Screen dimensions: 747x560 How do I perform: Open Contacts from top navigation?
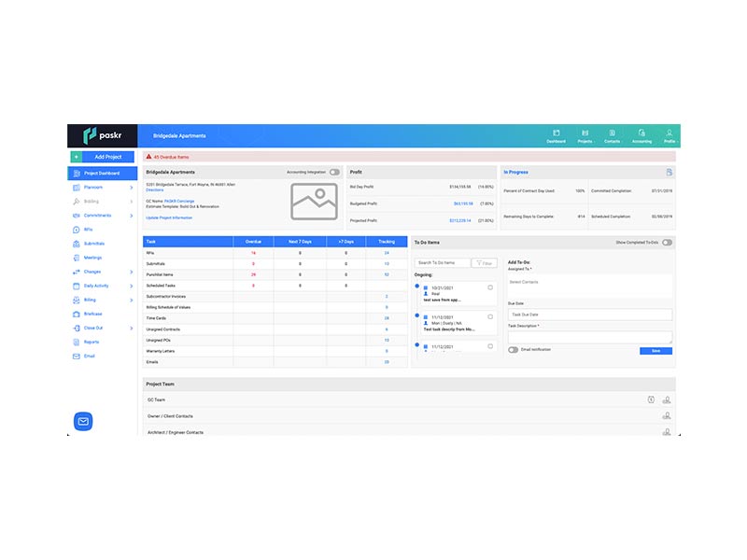tap(613, 136)
